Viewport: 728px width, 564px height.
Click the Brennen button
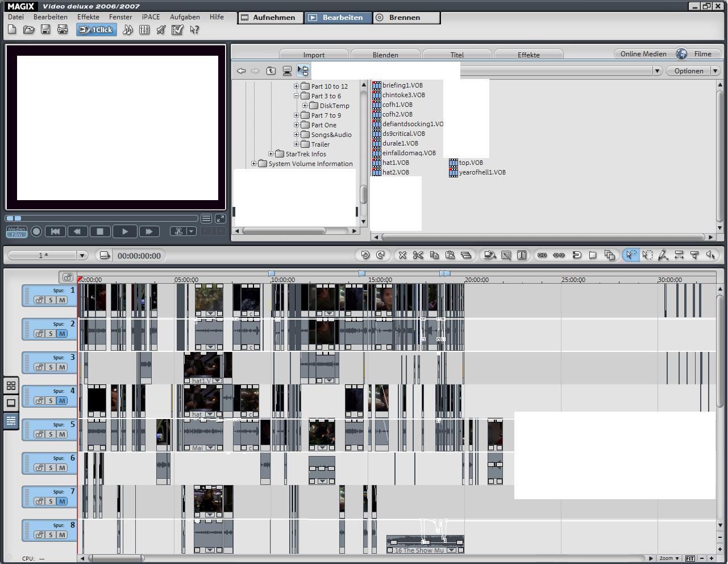tap(404, 18)
